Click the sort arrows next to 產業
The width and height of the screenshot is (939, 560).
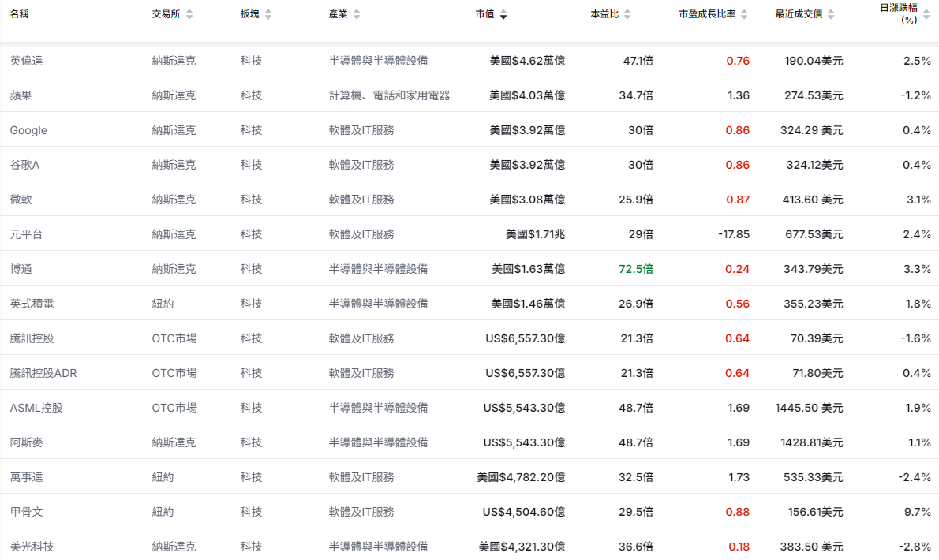click(357, 13)
